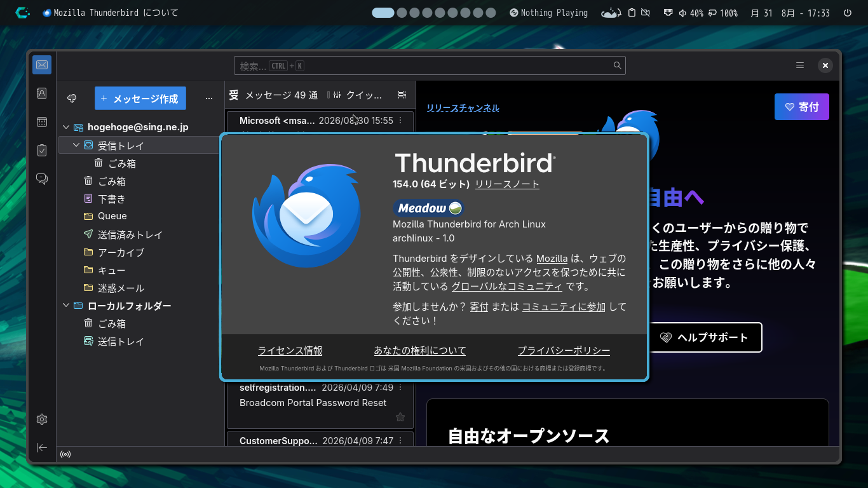This screenshot has height=488, width=868.
Task: Collapse the hogehoge@sing.ne.jp account tree
Action: (x=66, y=127)
